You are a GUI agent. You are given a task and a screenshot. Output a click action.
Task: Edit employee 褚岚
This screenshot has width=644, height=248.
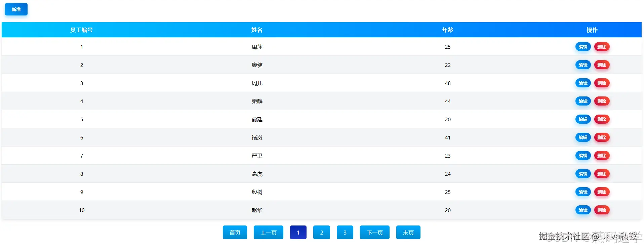(583, 137)
